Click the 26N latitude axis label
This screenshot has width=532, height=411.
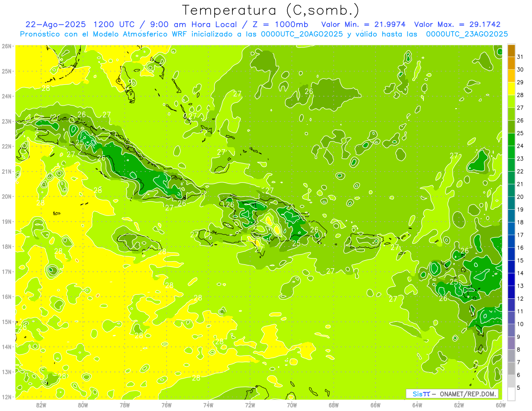(7, 46)
